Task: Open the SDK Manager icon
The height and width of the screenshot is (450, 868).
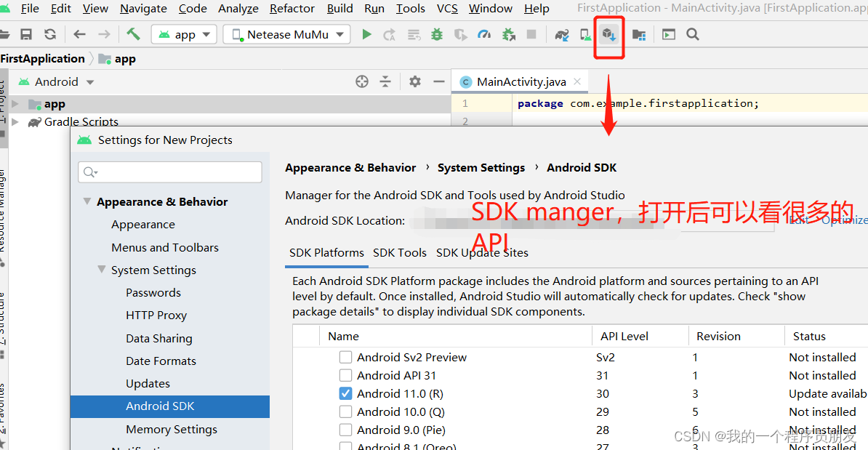Action: tap(609, 35)
